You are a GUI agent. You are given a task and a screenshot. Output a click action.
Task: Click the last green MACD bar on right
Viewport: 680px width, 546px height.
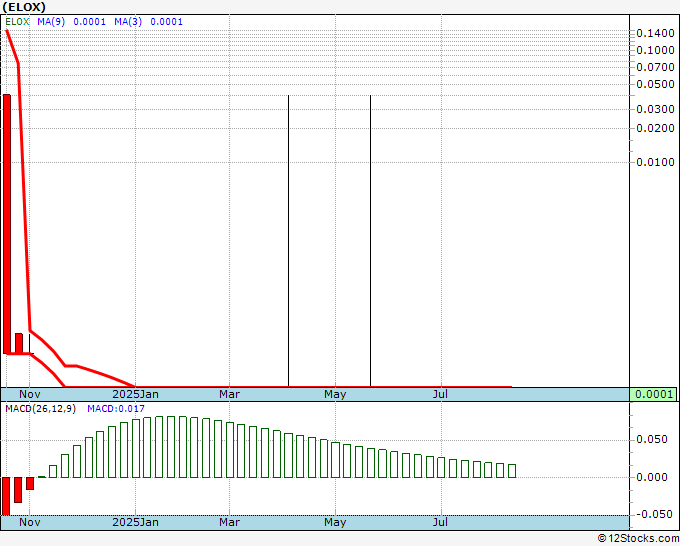pos(512,470)
